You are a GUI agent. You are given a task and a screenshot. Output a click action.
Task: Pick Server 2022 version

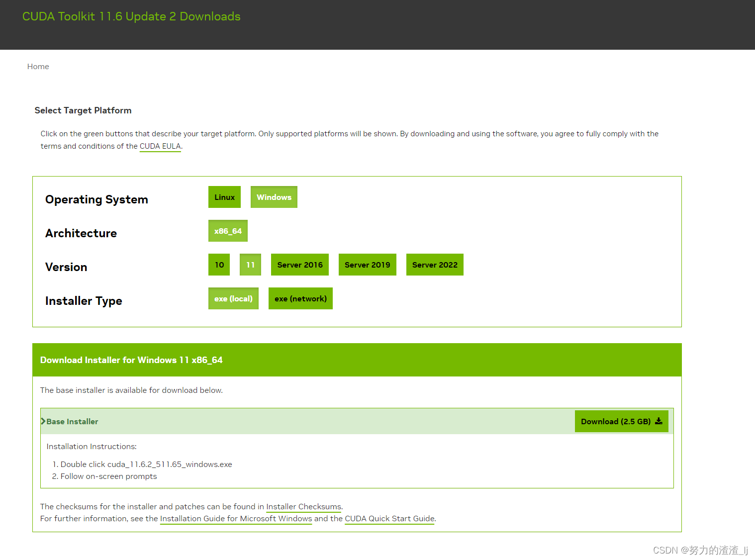pos(435,265)
